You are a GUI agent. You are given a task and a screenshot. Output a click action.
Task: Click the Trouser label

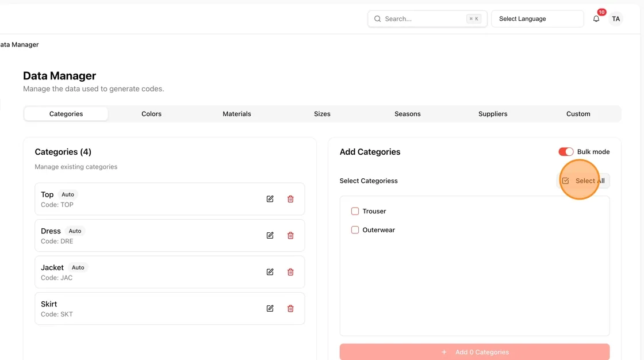pyautogui.click(x=374, y=211)
